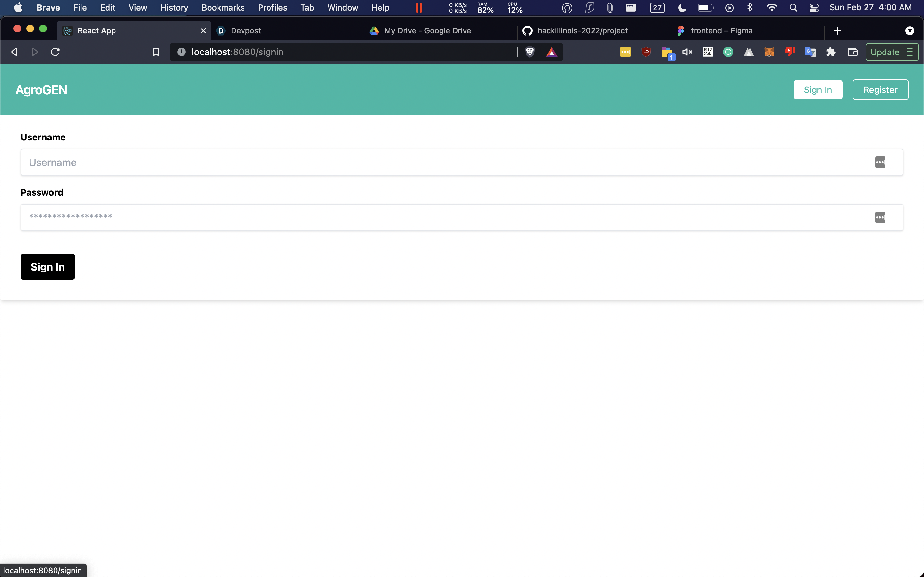Open the extensions puzzle-piece menu

831,52
